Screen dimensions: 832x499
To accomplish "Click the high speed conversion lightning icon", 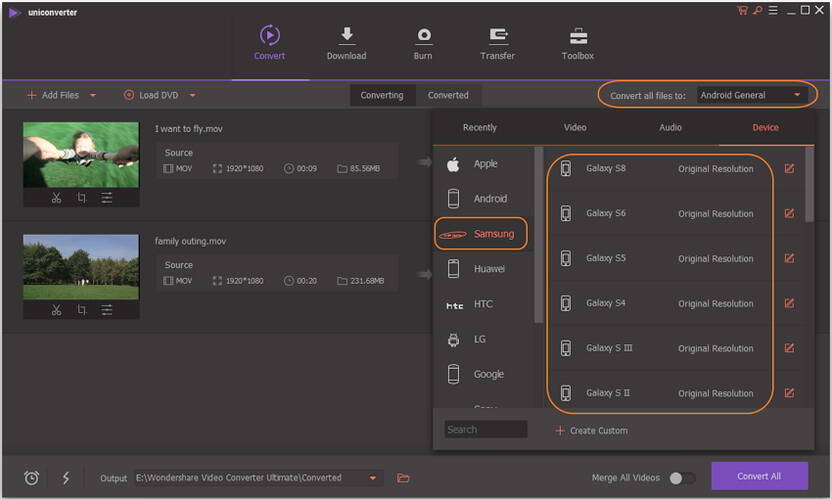I will [66, 478].
